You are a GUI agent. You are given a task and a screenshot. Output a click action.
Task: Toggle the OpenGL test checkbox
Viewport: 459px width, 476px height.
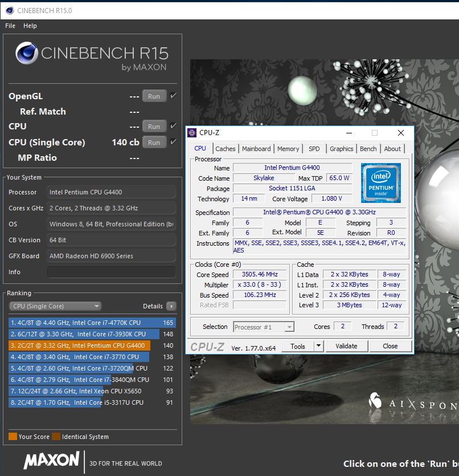(x=173, y=96)
